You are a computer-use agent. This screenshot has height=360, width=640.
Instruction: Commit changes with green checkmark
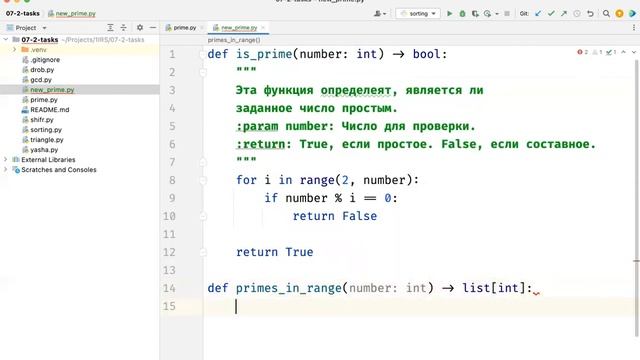(551, 13)
